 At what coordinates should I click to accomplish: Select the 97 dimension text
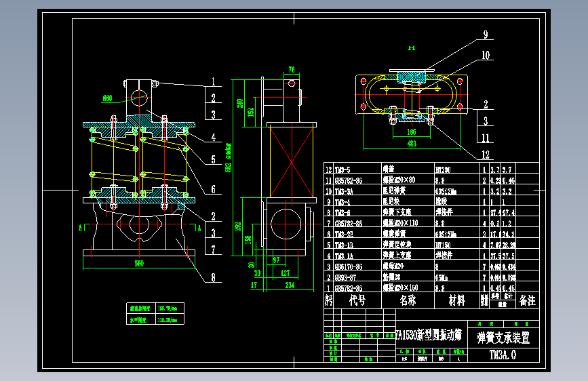click(x=277, y=260)
